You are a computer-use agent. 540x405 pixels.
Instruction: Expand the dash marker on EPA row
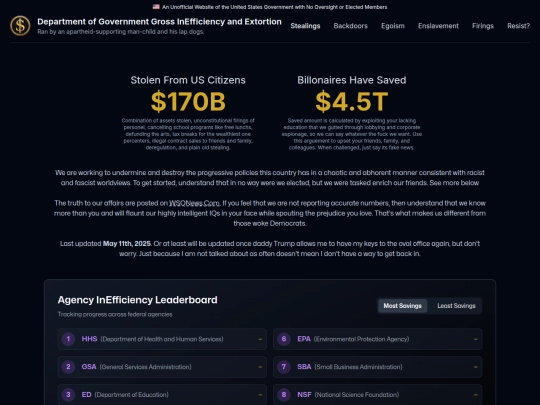[476, 339]
